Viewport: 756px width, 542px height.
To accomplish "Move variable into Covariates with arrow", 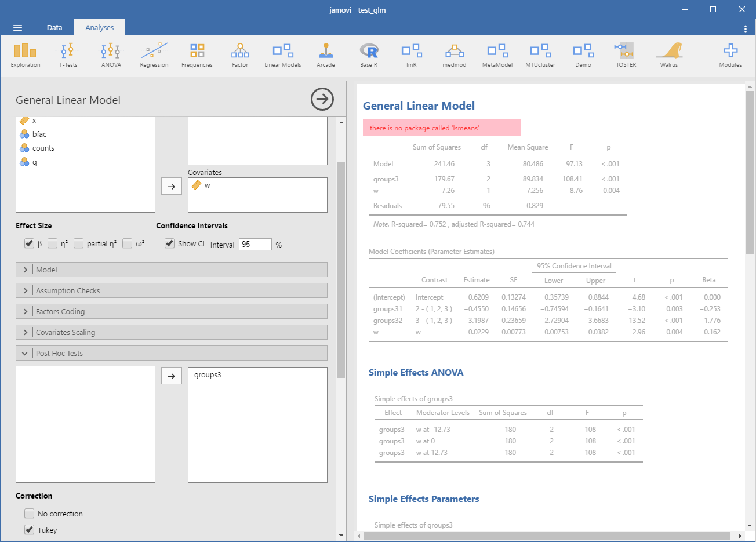I will tap(172, 186).
